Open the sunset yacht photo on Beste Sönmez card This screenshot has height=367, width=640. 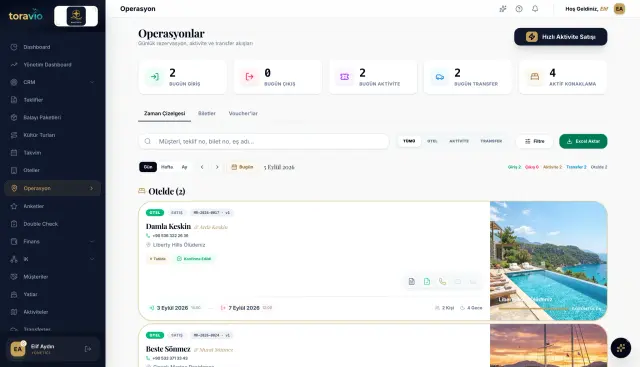click(x=548, y=346)
